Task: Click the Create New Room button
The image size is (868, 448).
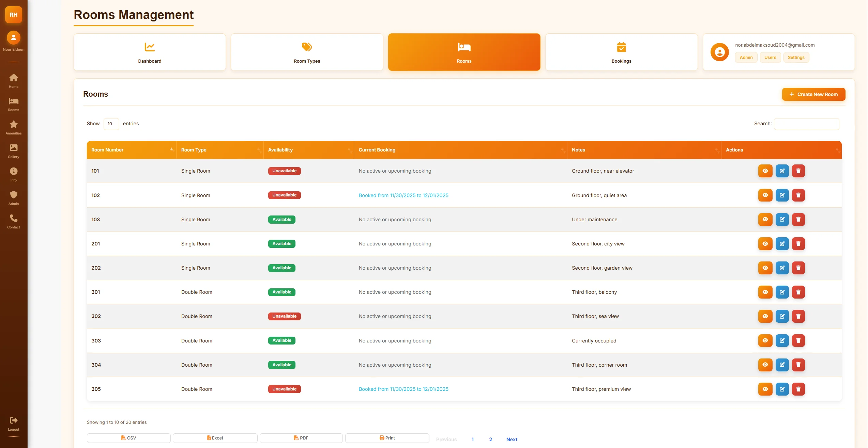Action: [813, 94]
